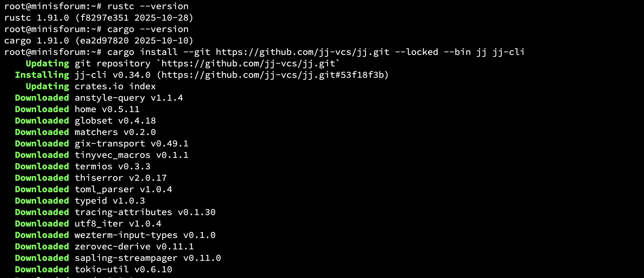Click the anstyle-query v1.1.4 package line
The width and height of the screenshot is (644, 278).
point(129,98)
